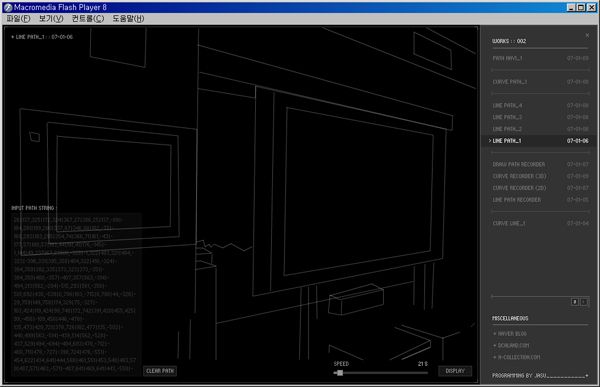Screen dimensions: 600x387
Task: Open CURVE RECORDER (3D) work
Action: (540, 176)
